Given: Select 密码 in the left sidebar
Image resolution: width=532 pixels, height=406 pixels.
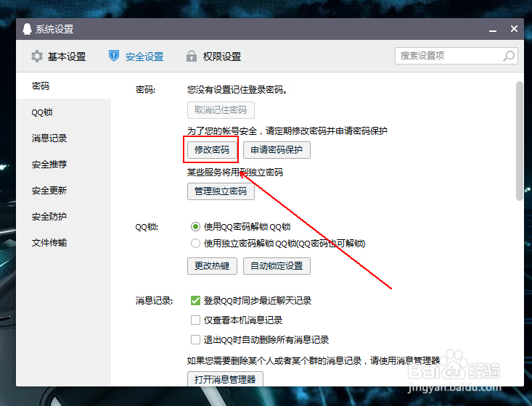Looking at the screenshot, I should point(63,86).
